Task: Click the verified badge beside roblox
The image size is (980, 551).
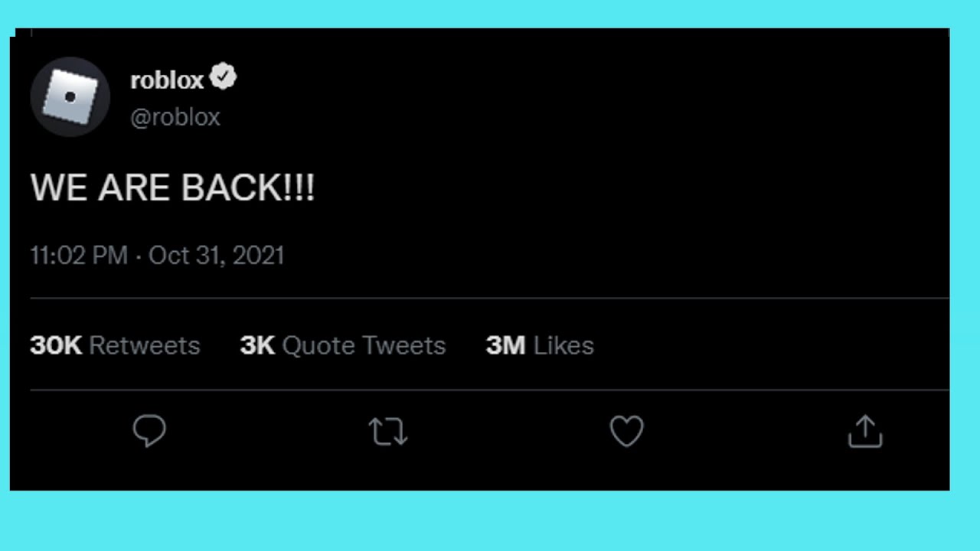Action: click(224, 78)
